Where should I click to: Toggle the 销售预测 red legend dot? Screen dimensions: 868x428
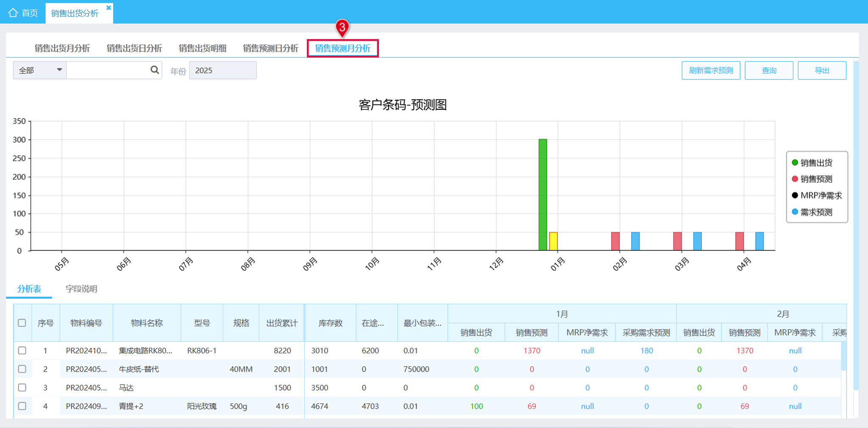795,179
